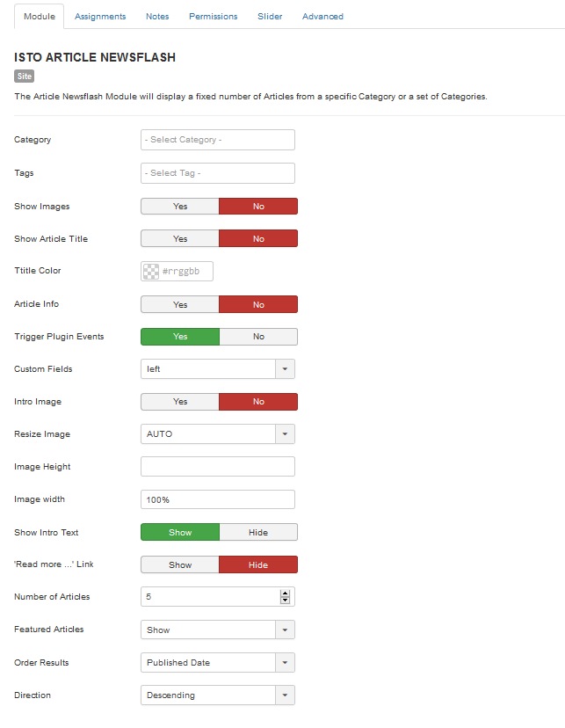Viewport: 565px width, 728px height.
Task: Hide the Show Intro Text option
Action: (258, 533)
